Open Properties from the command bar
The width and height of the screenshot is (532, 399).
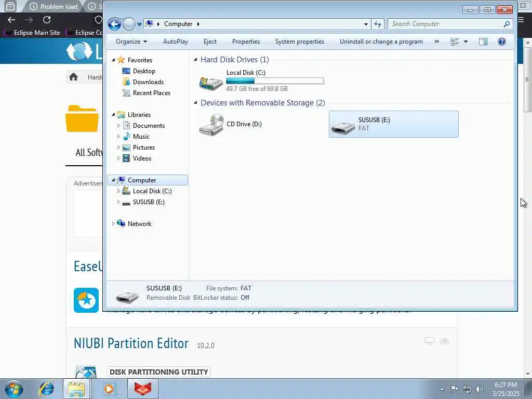[x=246, y=42]
